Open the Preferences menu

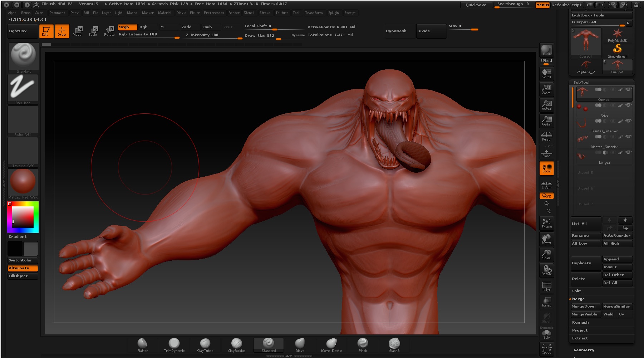214,13
